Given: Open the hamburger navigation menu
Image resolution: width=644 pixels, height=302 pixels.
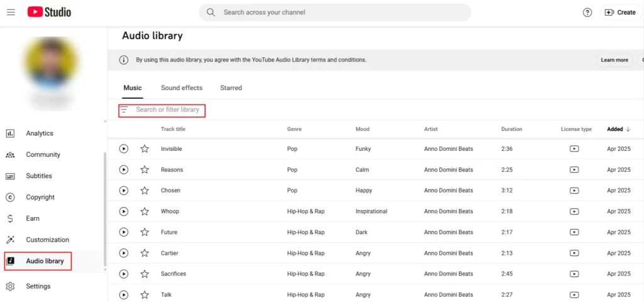Looking at the screenshot, I should tap(11, 13).
